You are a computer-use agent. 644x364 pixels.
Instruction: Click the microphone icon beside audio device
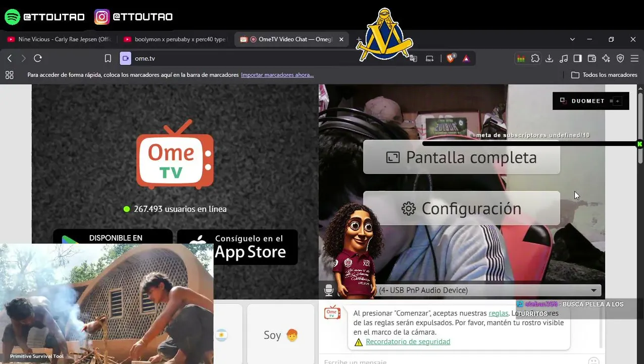point(329,290)
